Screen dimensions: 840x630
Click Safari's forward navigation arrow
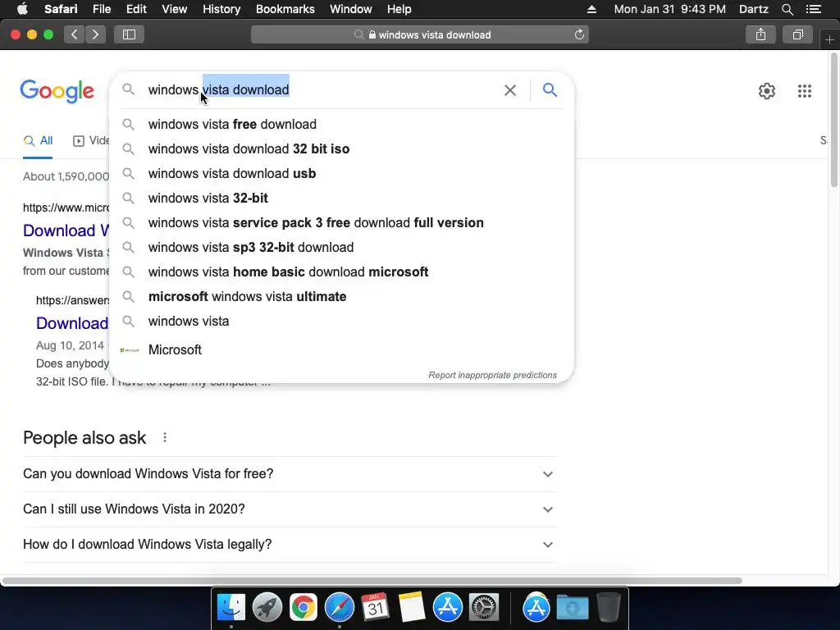pyautogui.click(x=95, y=34)
